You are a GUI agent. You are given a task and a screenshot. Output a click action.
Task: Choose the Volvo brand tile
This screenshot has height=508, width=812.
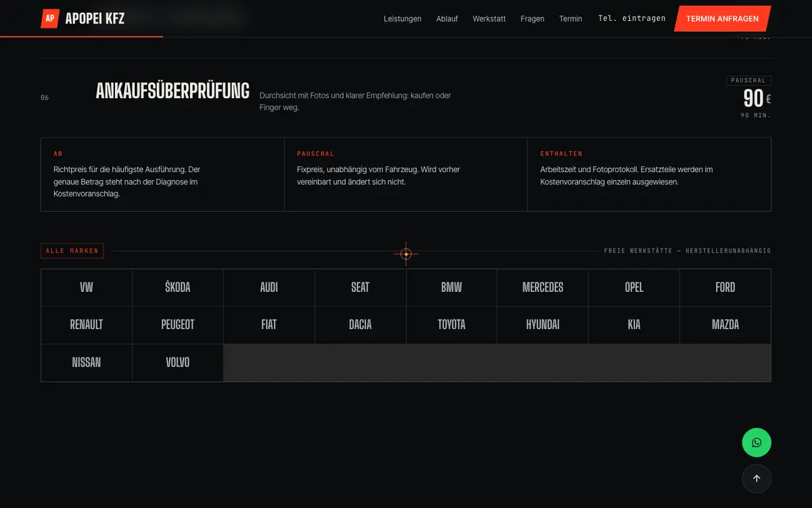tap(178, 362)
